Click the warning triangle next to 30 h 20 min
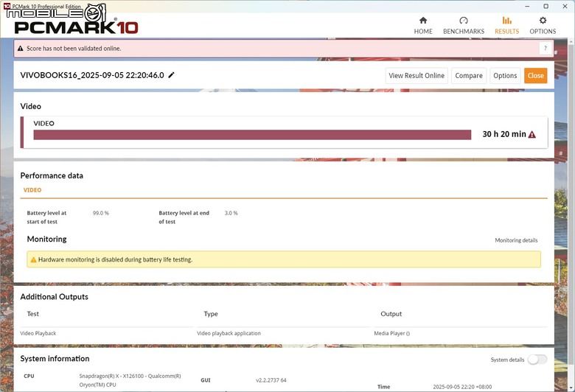This screenshot has height=392, width=575. click(x=532, y=135)
